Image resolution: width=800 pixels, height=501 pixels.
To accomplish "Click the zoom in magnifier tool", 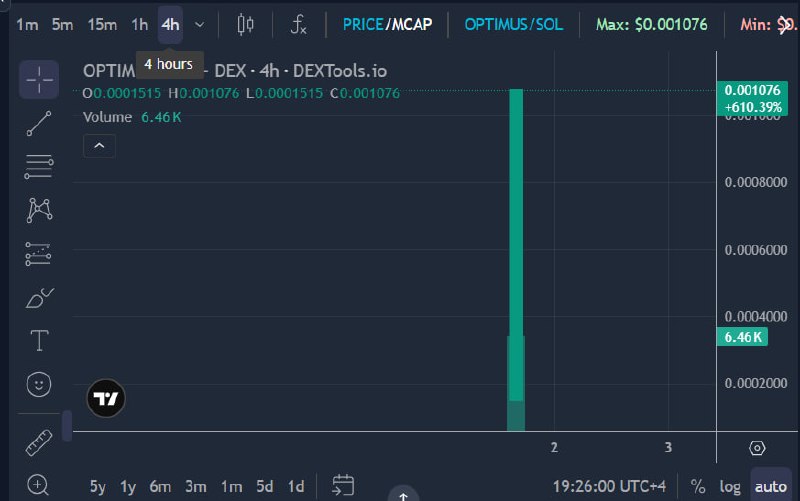I will (x=38, y=485).
